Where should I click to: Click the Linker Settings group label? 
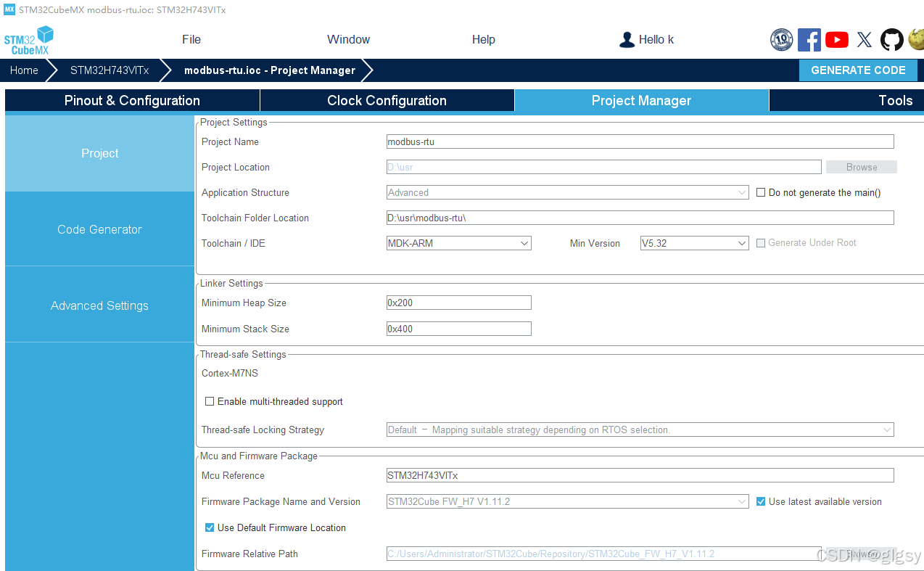[231, 283]
